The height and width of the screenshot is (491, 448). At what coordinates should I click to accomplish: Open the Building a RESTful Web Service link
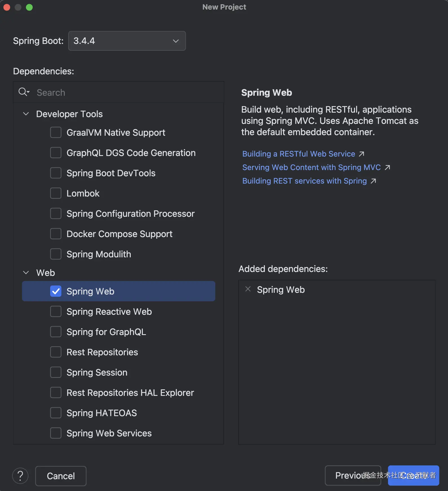[298, 154]
